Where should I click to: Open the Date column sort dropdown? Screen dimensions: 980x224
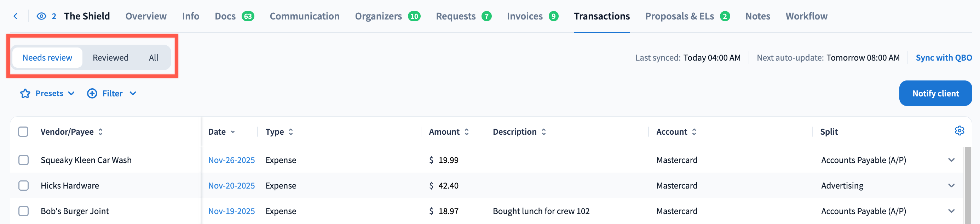tap(233, 132)
